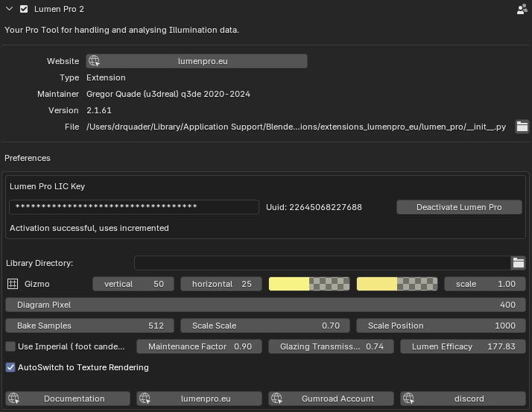532x412 pixels.
Task: Open the Documentation link button
Action: (68, 399)
